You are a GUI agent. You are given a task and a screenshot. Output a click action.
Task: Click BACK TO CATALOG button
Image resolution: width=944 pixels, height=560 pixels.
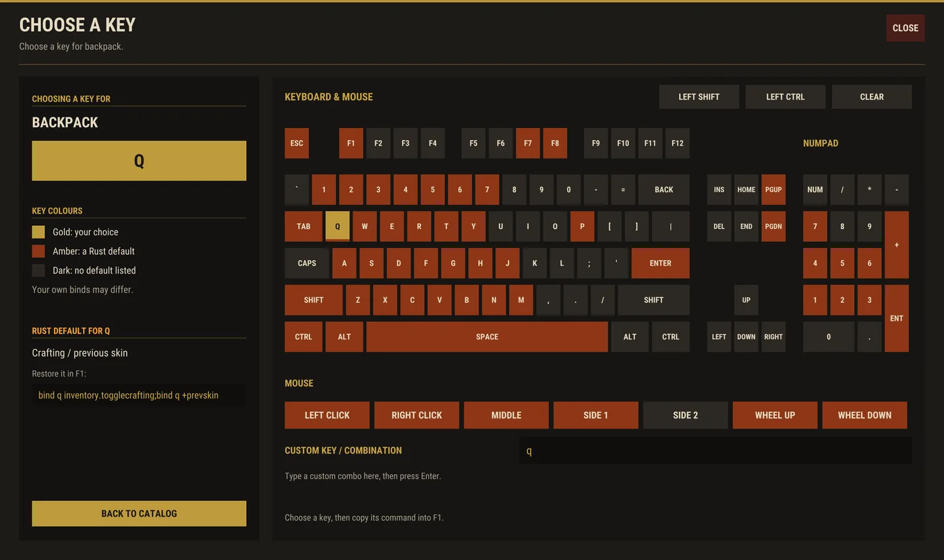[139, 514]
